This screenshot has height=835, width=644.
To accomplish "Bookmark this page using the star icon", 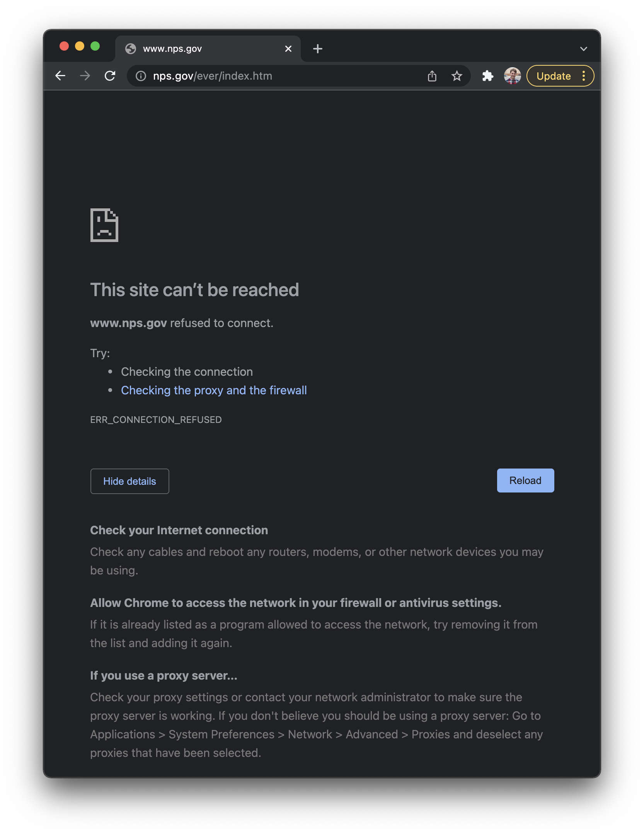I will [x=457, y=76].
